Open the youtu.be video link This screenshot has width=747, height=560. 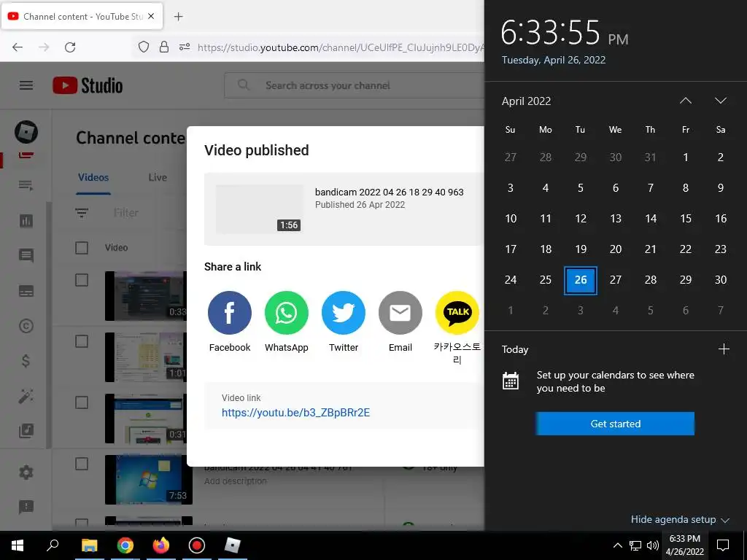(295, 413)
